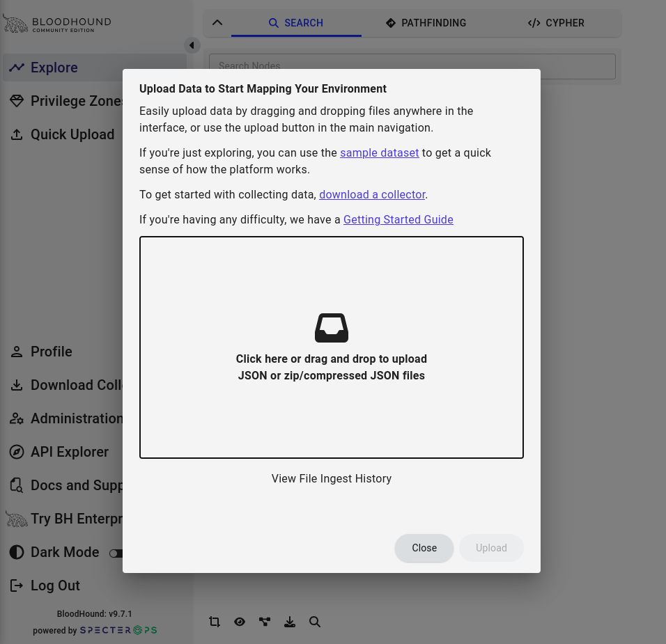Click the export download icon in the graph toolbar
This screenshot has width=666, height=644.
pyautogui.click(x=290, y=622)
